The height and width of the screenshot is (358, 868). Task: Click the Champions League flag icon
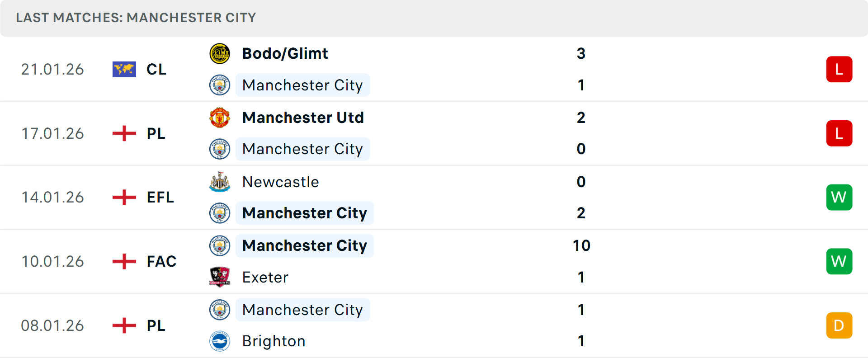124,69
